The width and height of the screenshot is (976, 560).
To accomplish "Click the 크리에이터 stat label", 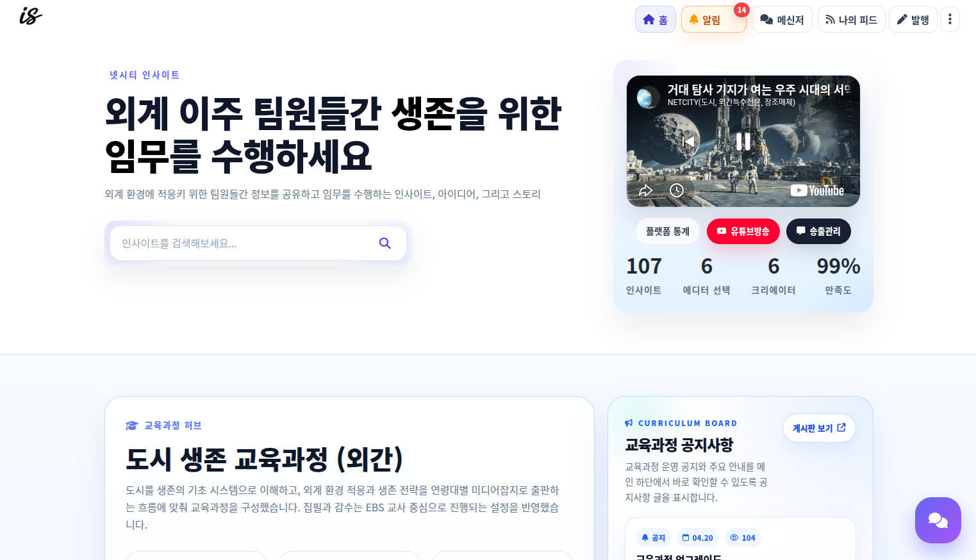I will point(773,290).
